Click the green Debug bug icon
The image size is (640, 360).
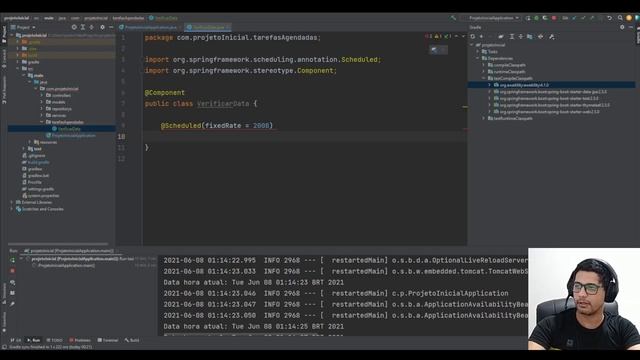click(x=536, y=18)
